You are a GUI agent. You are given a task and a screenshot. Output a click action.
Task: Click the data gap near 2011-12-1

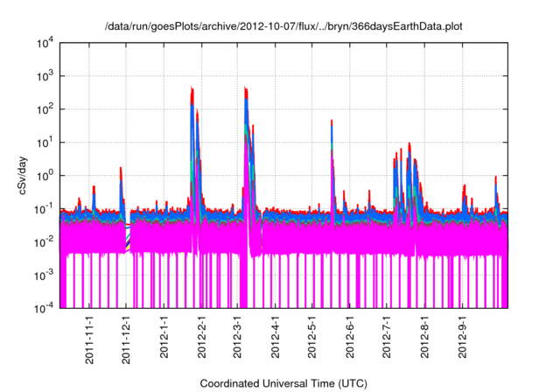click(x=127, y=236)
